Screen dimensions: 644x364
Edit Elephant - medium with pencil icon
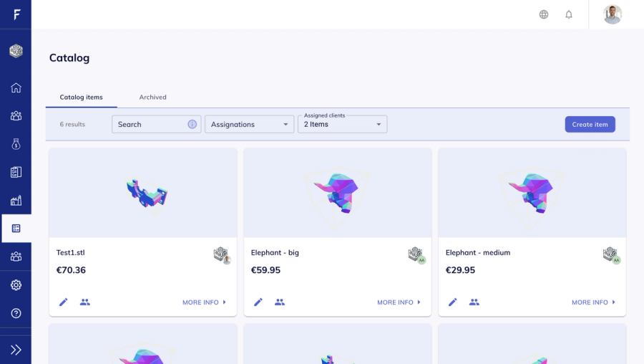[453, 302]
